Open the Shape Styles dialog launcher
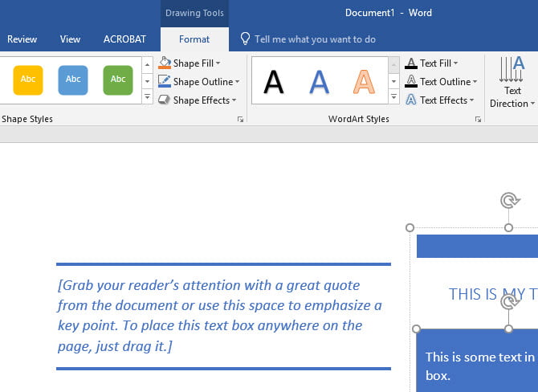538x392 pixels. click(241, 119)
